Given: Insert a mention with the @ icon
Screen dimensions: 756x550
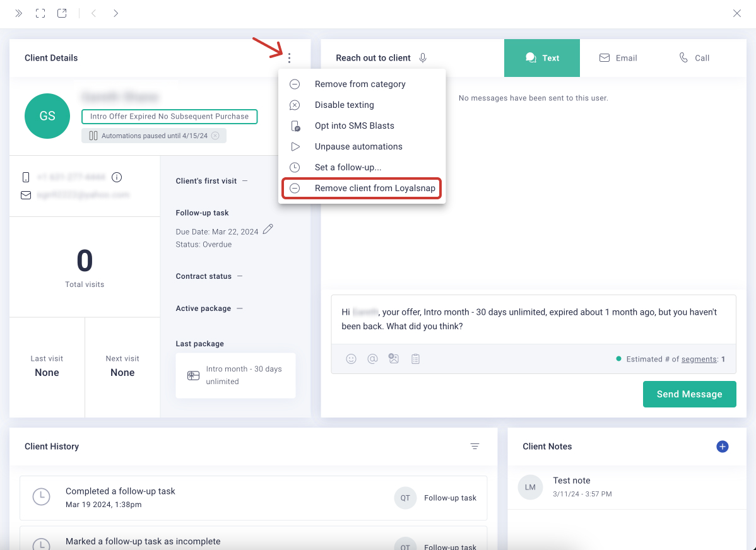Looking at the screenshot, I should 372,359.
